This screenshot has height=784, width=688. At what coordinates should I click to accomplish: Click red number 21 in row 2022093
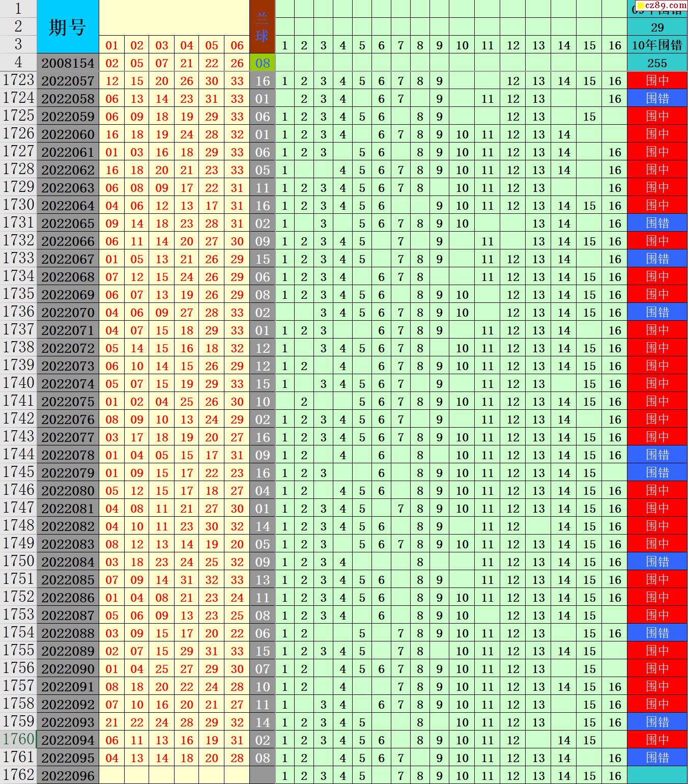(111, 722)
